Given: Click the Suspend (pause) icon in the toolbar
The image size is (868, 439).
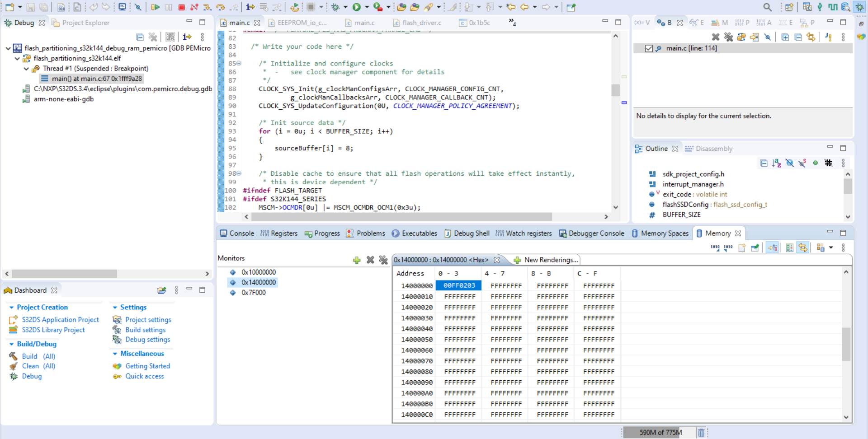Looking at the screenshot, I should (168, 7).
